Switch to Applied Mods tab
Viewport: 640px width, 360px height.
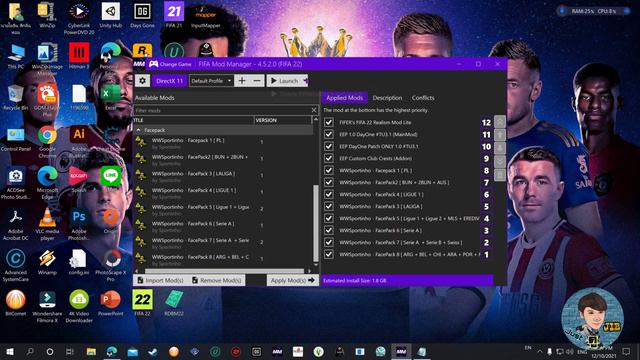tap(344, 98)
